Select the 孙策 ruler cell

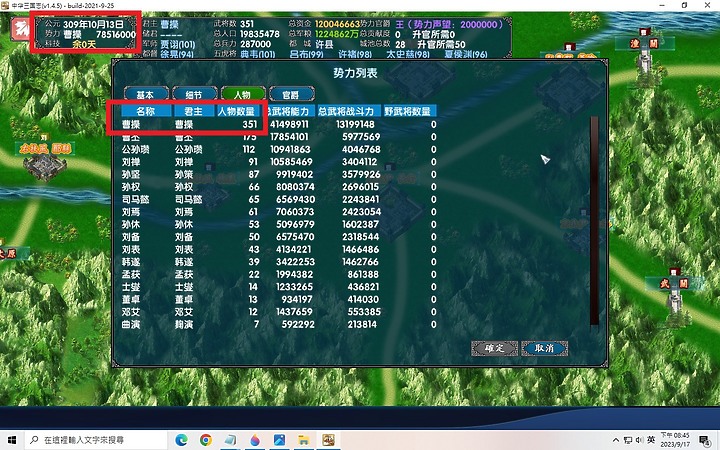pos(184,174)
